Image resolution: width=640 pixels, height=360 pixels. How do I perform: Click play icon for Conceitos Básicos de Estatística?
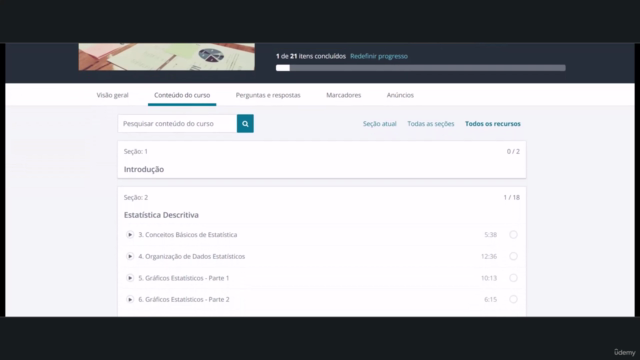tap(130, 235)
